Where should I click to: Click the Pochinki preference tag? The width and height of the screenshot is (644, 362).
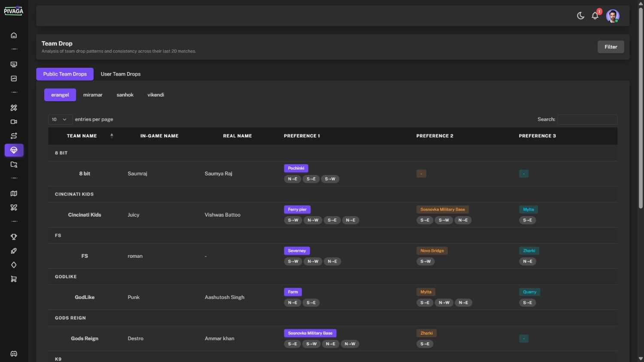click(296, 169)
